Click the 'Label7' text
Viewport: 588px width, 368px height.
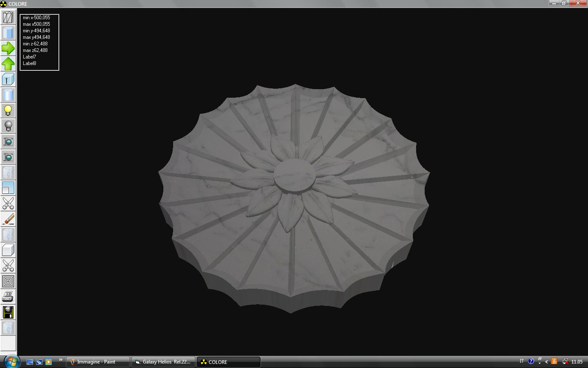coord(29,57)
